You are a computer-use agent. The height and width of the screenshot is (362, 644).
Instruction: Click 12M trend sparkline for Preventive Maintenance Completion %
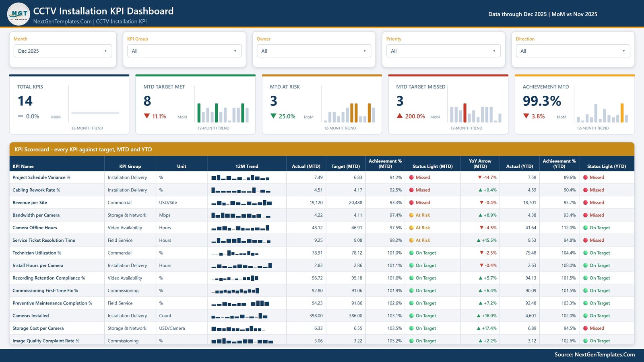[x=240, y=304]
